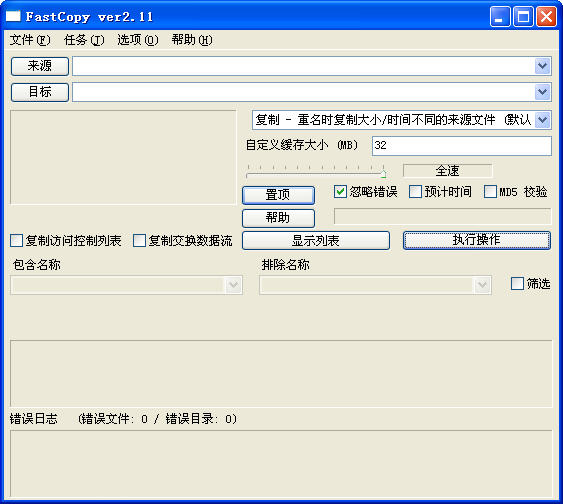Expand the 目标 destination path dropdown
Screen dimensions: 563x504
tap(542, 92)
